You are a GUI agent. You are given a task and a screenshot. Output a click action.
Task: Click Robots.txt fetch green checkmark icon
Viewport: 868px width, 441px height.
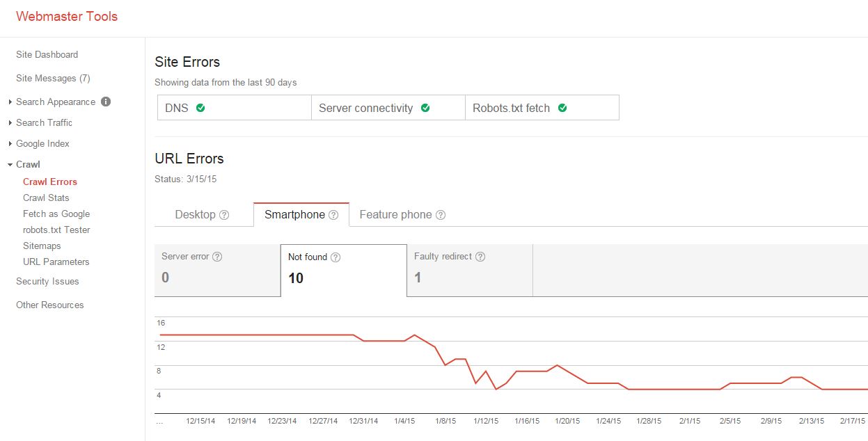click(562, 108)
